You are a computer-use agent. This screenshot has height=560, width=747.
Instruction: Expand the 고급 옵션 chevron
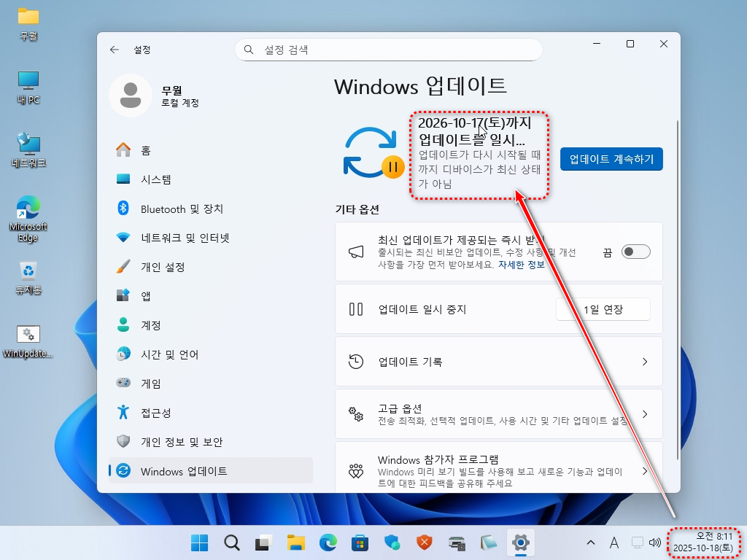tap(645, 414)
